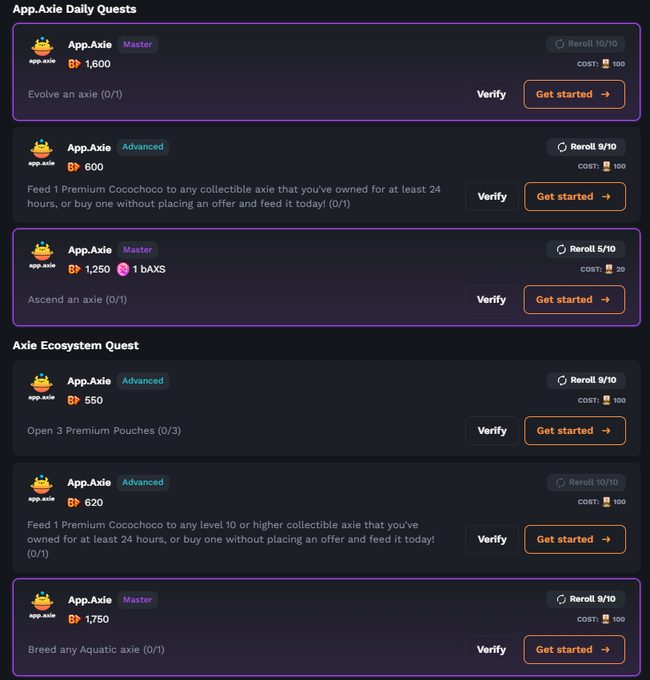This screenshot has height=680, width=650.
Task: Verify the Evolve an axie quest
Action: click(491, 95)
